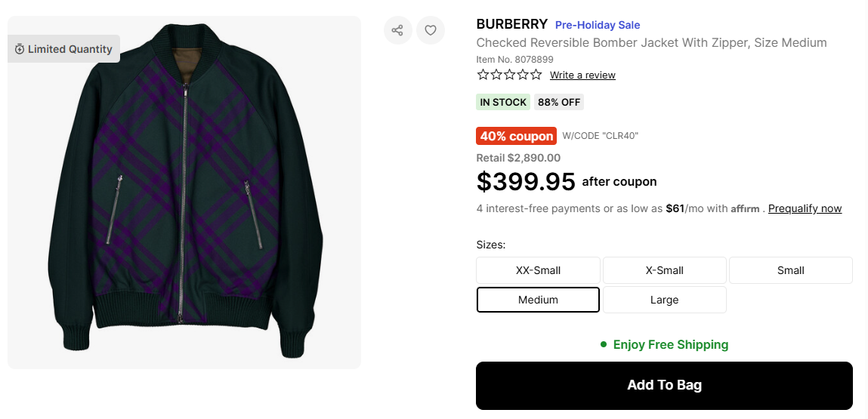Click the Add To Bag button

coord(664,385)
